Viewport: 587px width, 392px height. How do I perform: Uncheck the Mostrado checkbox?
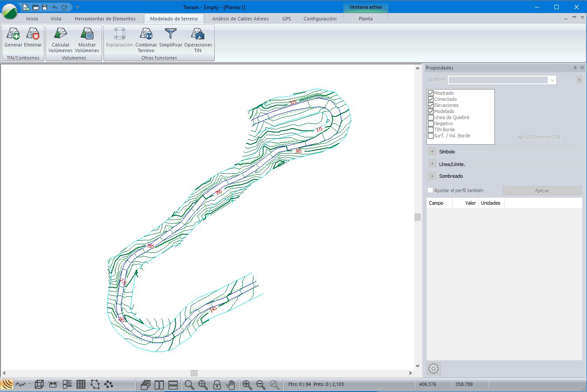coord(431,93)
